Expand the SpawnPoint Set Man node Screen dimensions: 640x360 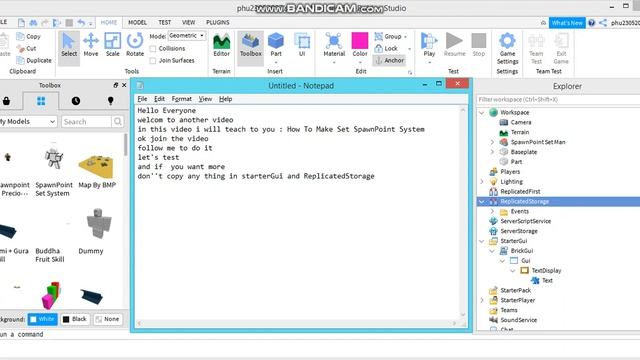pos(492,142)
